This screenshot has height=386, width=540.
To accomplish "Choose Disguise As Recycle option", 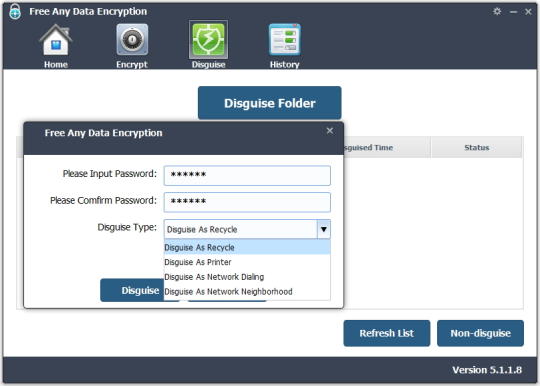I will click(247, 247).
